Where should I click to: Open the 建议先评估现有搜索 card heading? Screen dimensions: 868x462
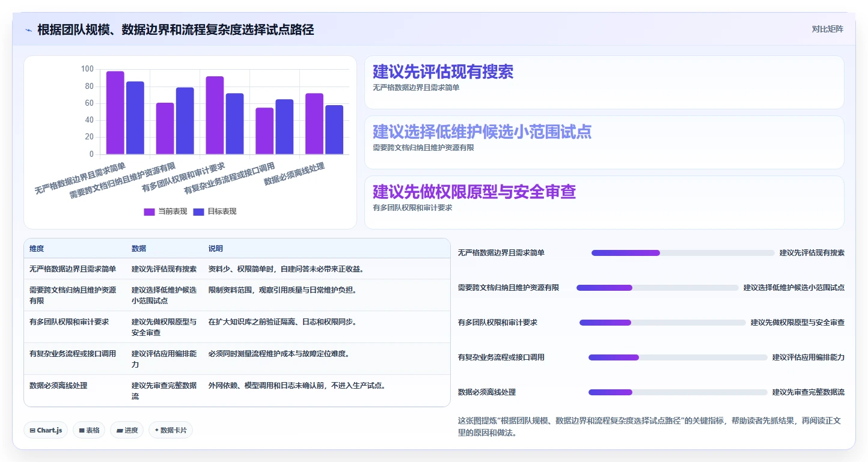pos(443,72)
